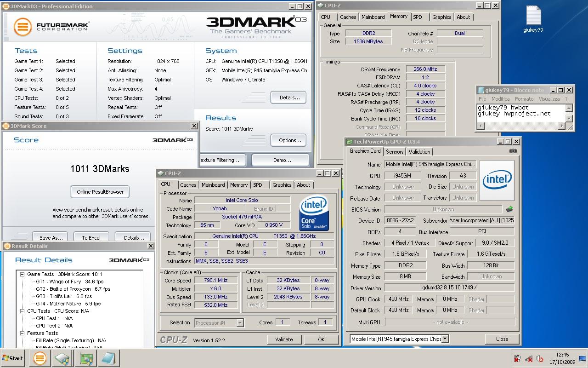The image size is (588, 368).
Task: Select GT2 - Battle of Proxycon tree row
Action: click(x=73, y=289)
